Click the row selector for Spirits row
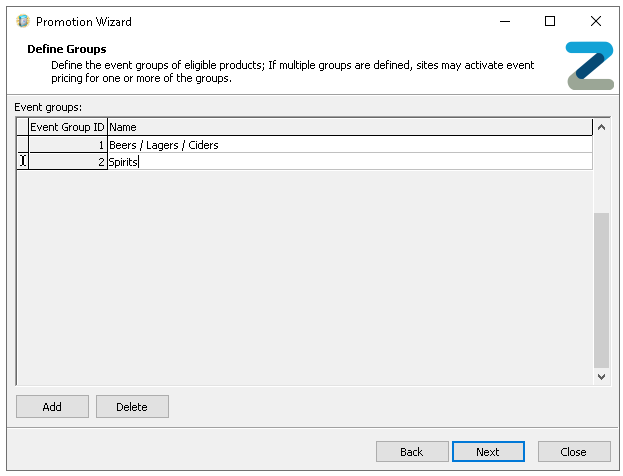Screen dimensions: 623x476 22,162
